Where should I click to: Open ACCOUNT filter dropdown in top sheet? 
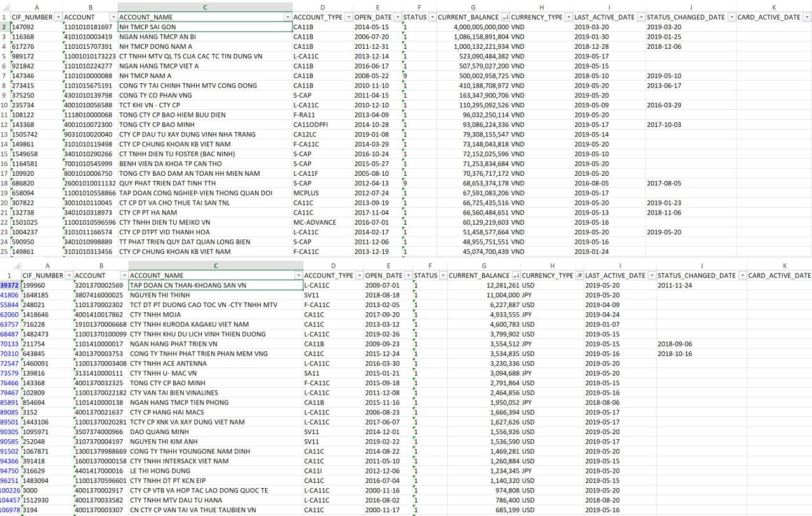(x=113, y=17)
